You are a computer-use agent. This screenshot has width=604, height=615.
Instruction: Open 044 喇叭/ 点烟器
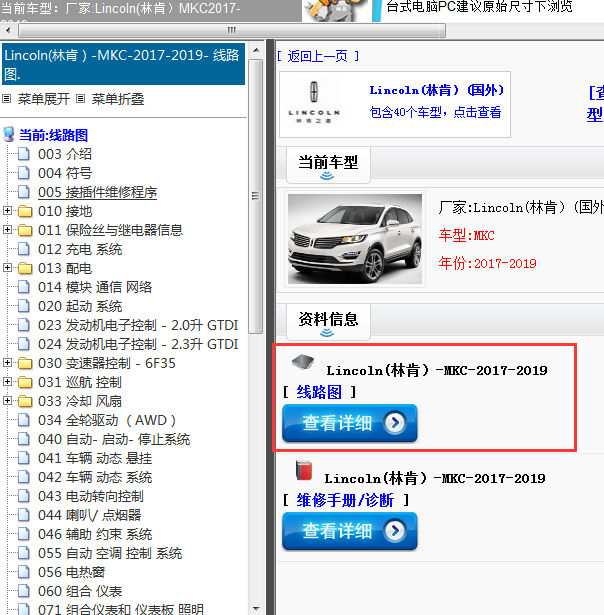[x=89, y=515]
